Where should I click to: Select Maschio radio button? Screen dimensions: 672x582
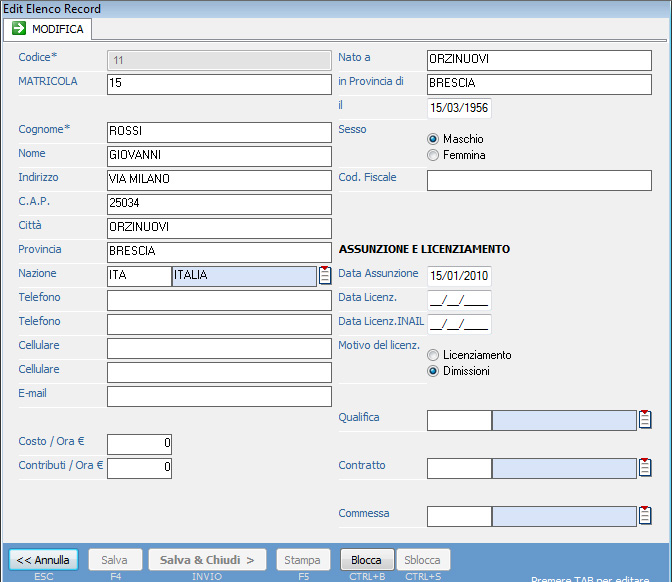click(x=433, y=139)
